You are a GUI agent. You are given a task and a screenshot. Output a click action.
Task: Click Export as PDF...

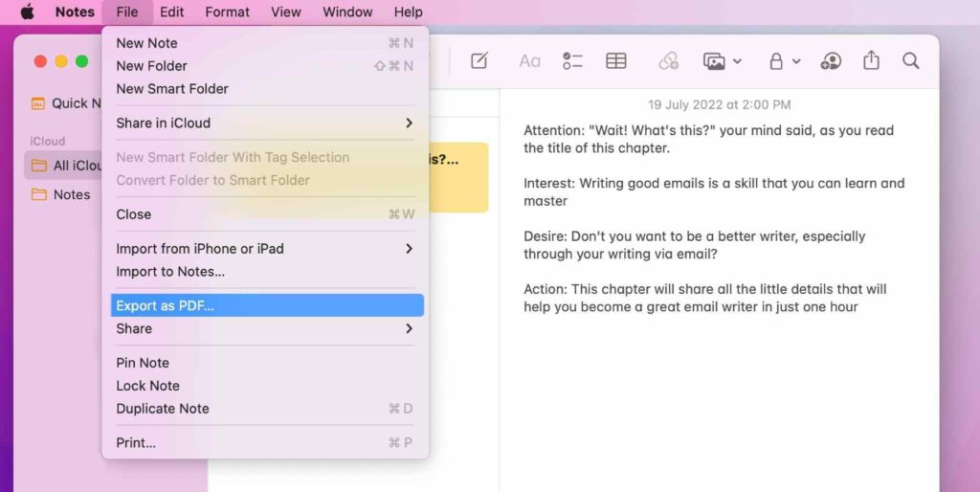tap(267, 305)
